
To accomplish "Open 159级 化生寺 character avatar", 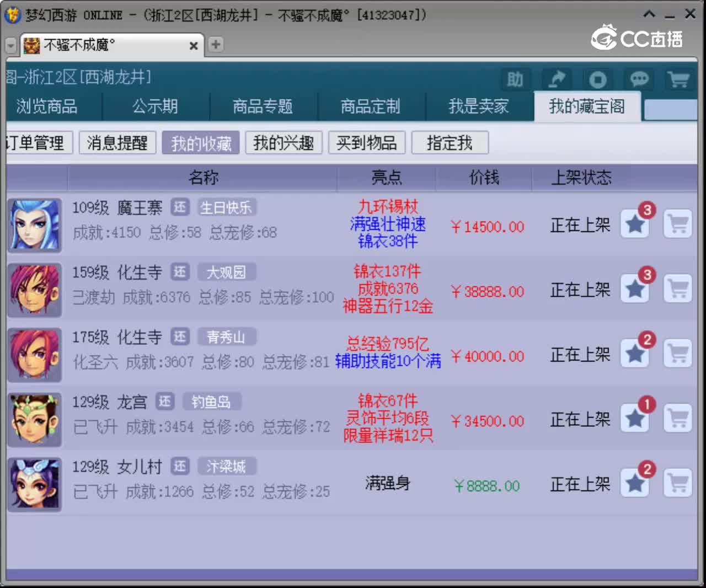I will 34,290.
